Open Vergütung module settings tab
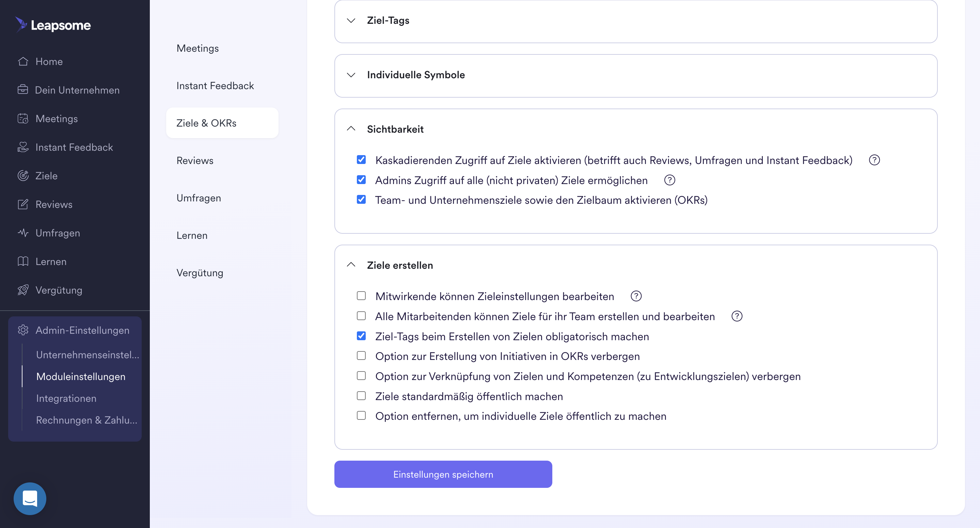980x528 pixels. pos(222,273)
